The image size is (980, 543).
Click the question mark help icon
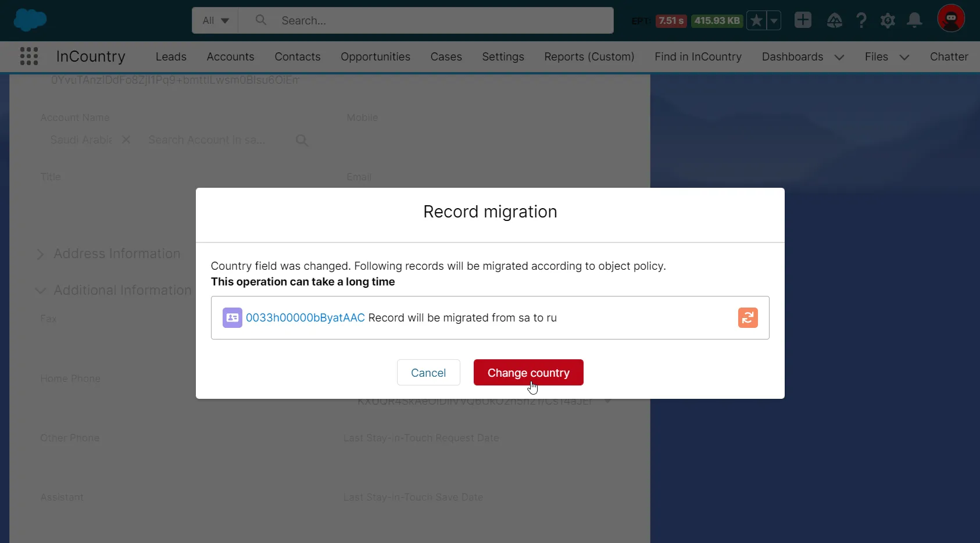[861, 20]
